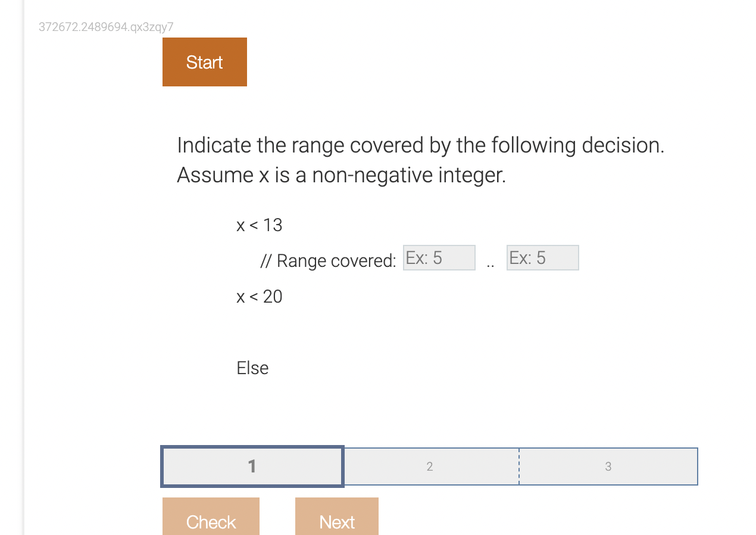The image size is (756, 535).
Task: Click the activity ID text at the top
Action: pyautogui.click(x=105, y=27)
